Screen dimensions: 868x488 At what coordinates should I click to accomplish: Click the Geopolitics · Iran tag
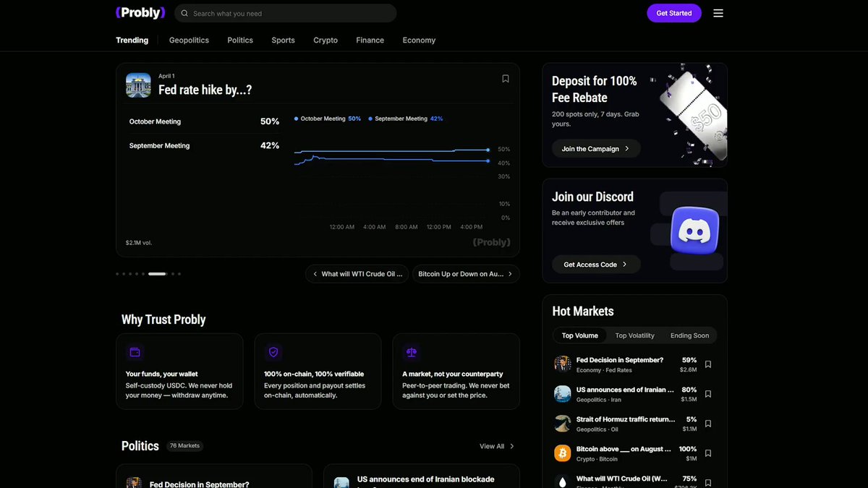pyautogui.click(x=599, y=400)
